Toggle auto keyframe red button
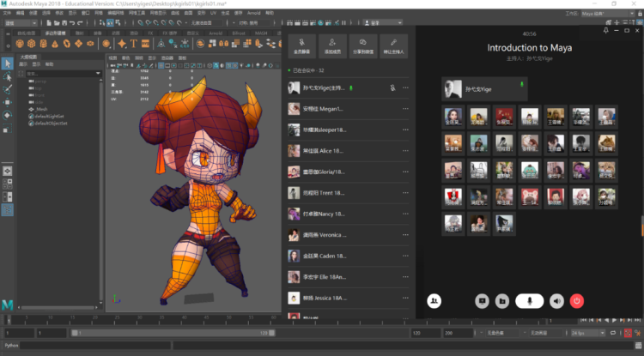This screenshot has height=356, width=644. point(628,333)
